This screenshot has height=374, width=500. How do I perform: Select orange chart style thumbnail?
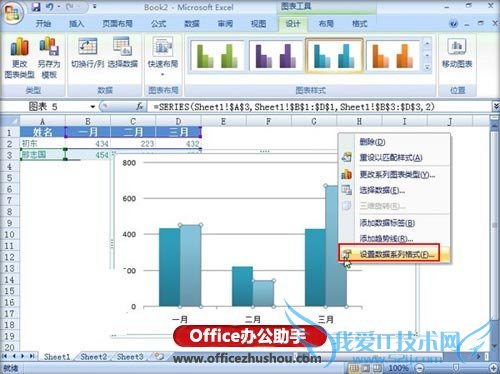(x=392, y=56)
